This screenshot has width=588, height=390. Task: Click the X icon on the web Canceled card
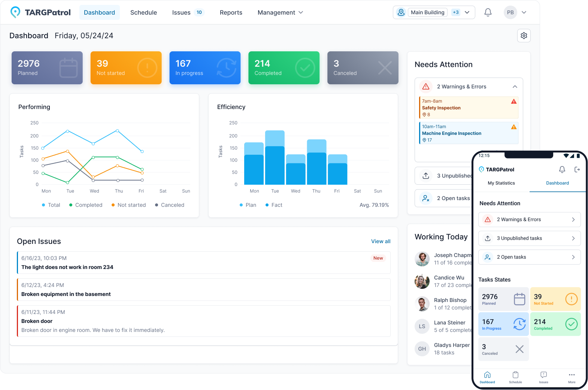click(385, 68)
